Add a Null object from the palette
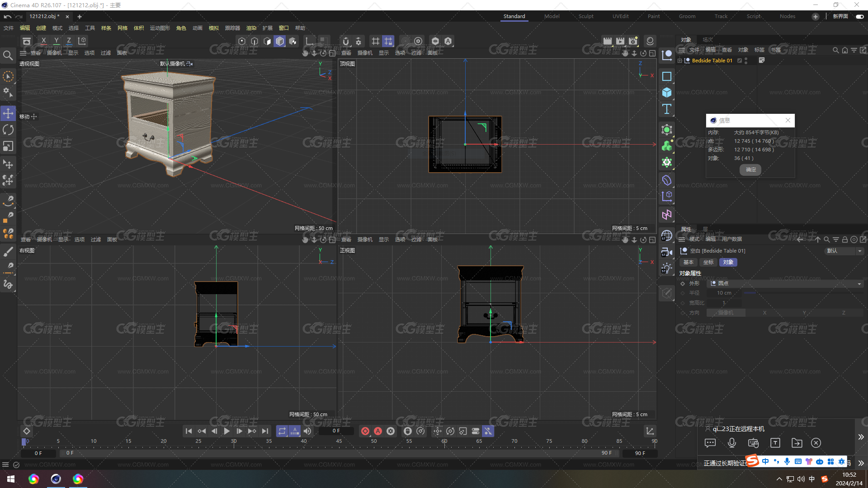This screenshot has height=488, width=868. (667, 56)
